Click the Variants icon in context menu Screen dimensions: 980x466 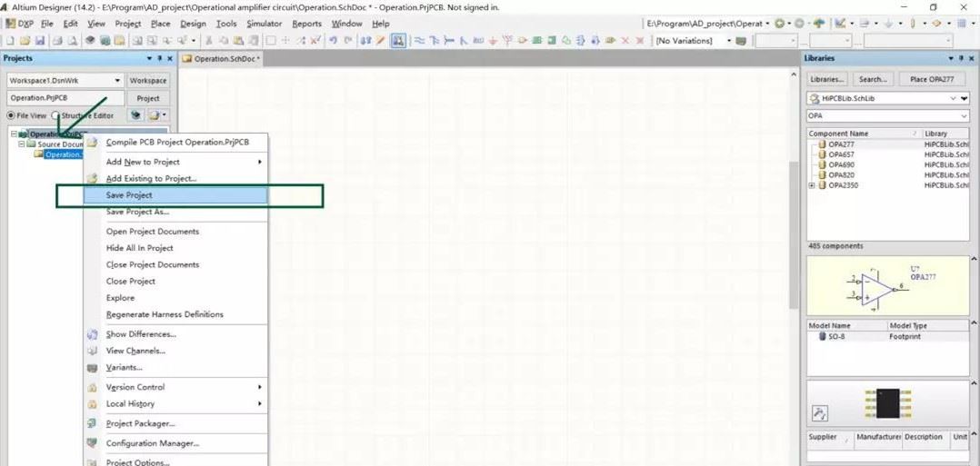pyautogui.click(x=92, y=368)
